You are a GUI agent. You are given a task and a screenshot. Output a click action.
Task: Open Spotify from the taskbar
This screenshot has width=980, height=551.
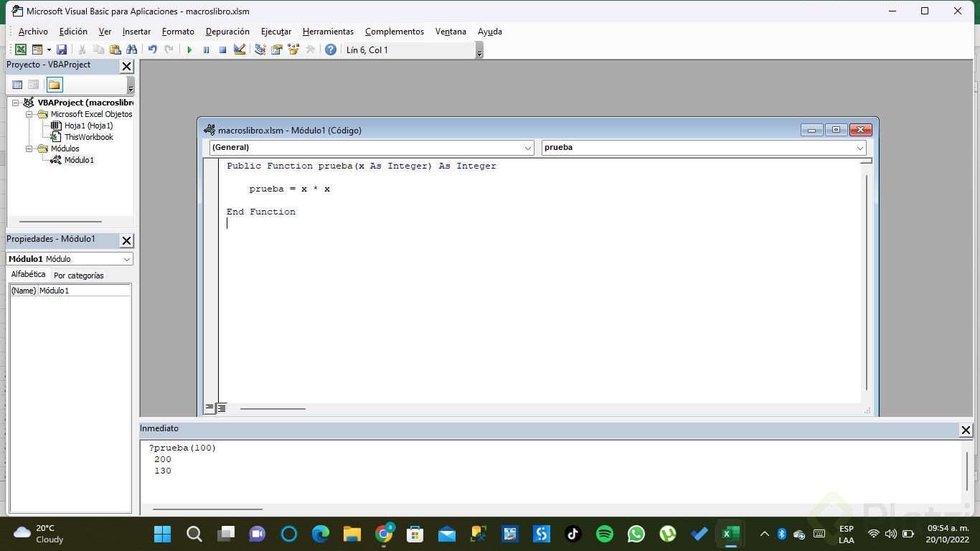point(605,534)
